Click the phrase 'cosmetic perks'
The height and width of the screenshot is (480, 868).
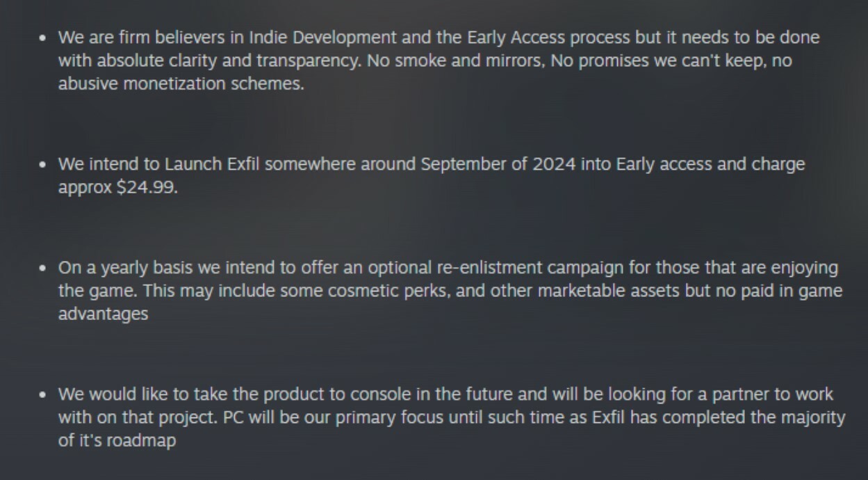click(384, 291)
